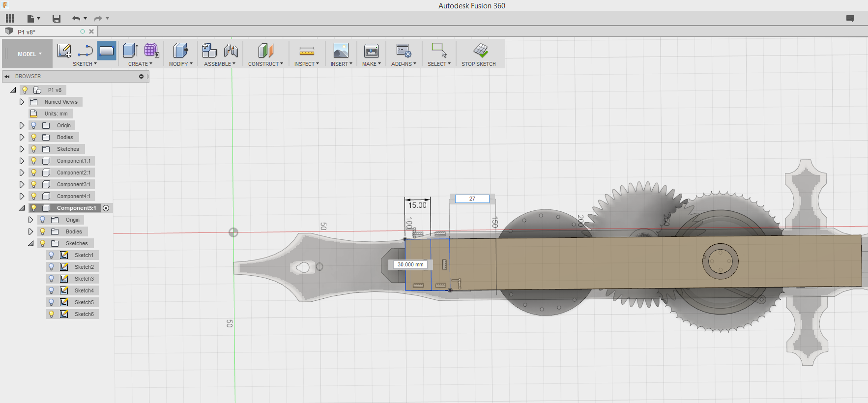Collapse the browser panel with double arrows

click(7, 76)
